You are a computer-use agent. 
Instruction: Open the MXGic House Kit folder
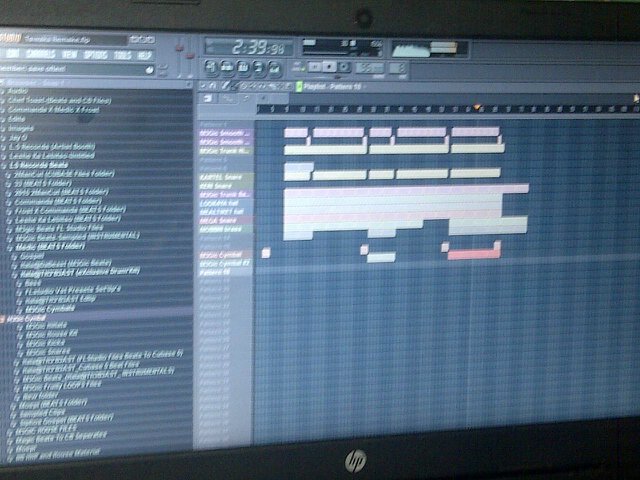point(51,334)
